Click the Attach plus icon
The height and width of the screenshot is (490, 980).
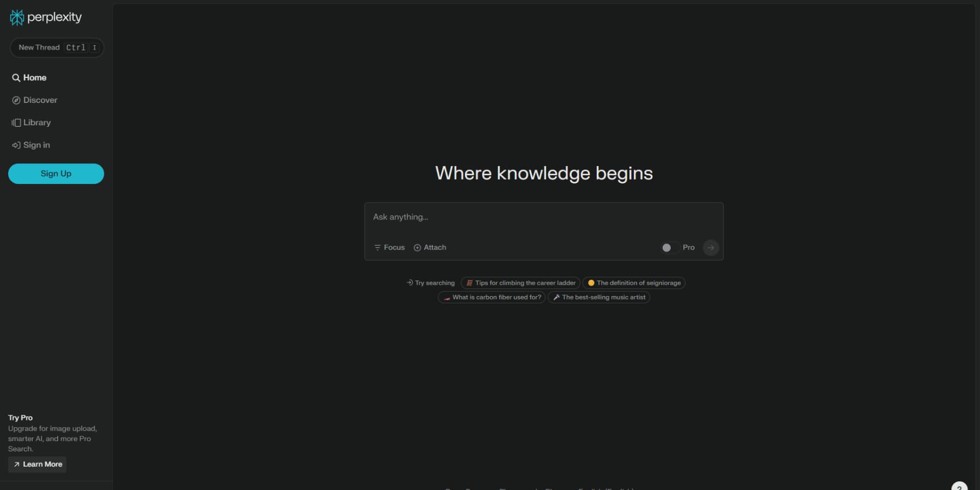[417, 247]
